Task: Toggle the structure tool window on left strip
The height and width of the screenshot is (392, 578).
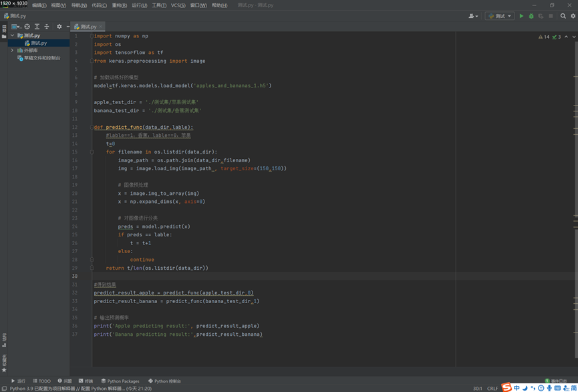Action: pyautogui.click(x=4, y=339)
